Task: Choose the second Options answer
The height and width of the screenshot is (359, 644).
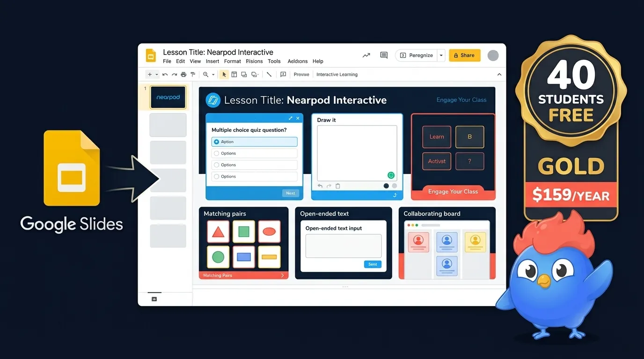Action: [x=216, y=165]
